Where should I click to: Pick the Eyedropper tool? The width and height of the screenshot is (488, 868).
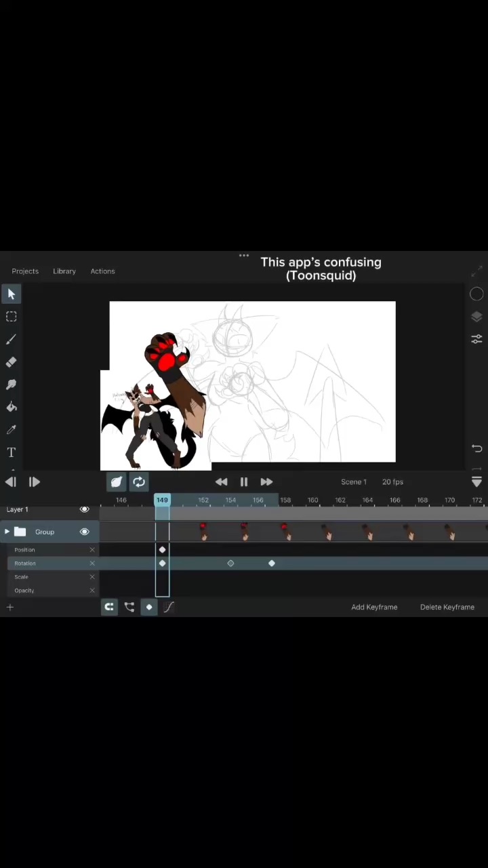[x=12, y=429]
